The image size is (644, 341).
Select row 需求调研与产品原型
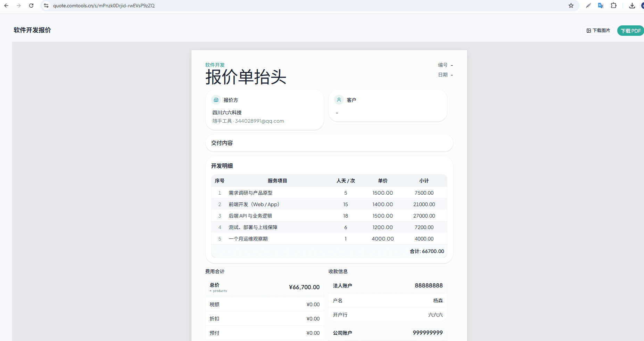[x=329, y=193]
